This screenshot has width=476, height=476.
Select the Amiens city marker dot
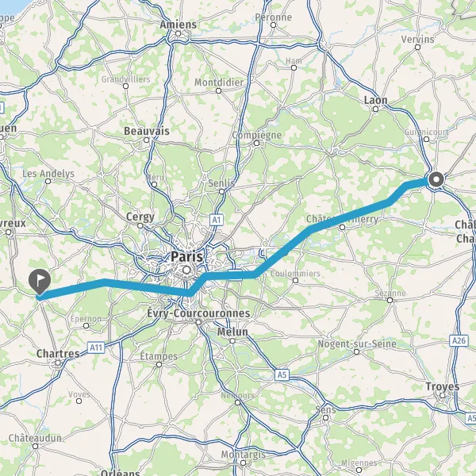tap(178, 33)
